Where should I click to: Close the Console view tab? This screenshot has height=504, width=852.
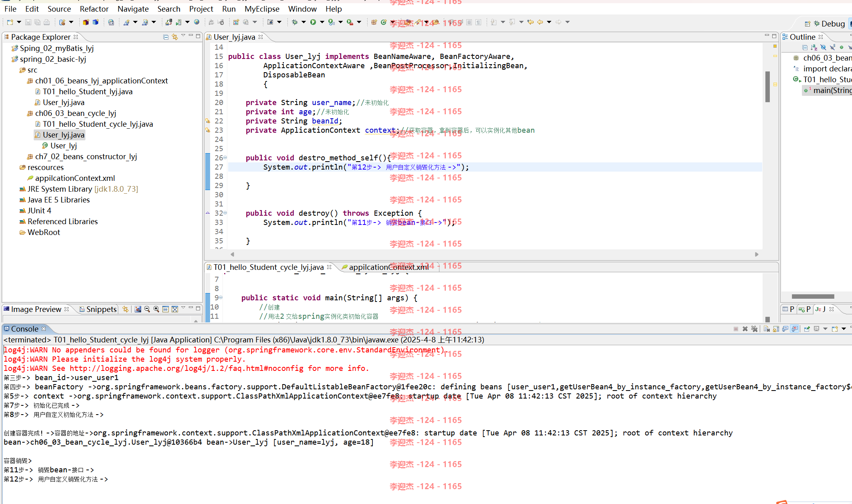click(44, 329)
